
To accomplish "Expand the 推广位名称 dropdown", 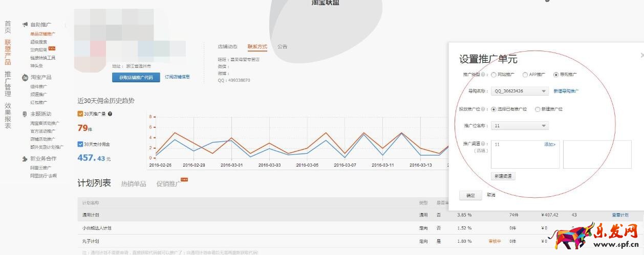I will pos(520,126).
